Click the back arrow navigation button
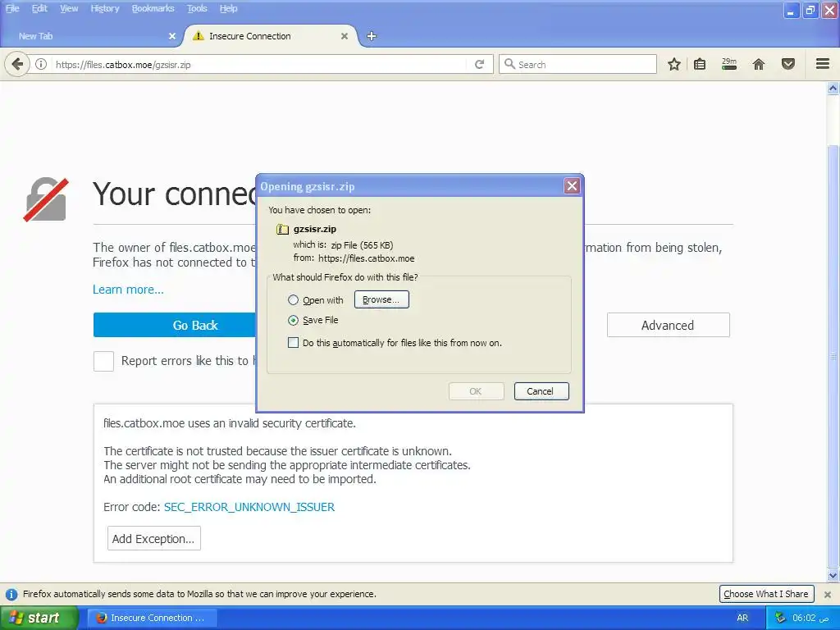 (x=17, y=64)
